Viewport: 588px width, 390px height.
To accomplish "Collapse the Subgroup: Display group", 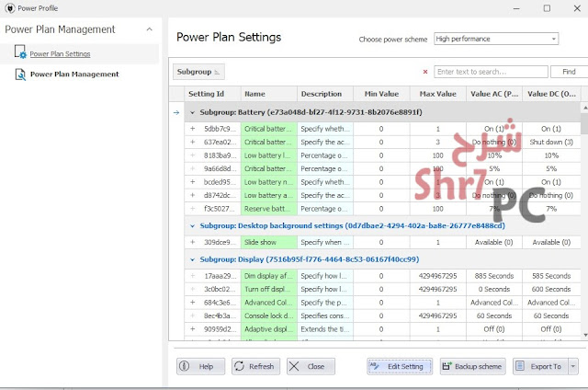I will 192,259.
